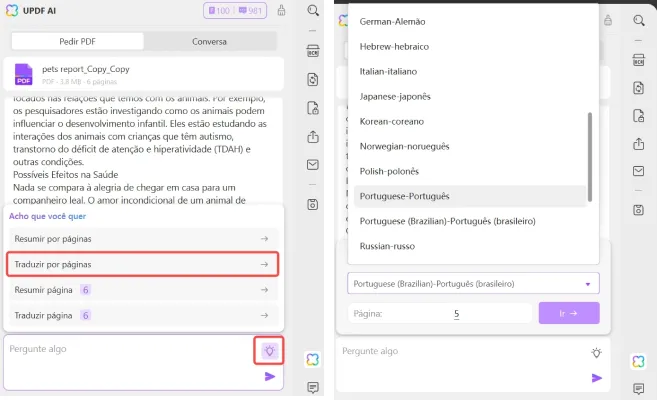This screenshot has width=657, height=400.
Task: Toggle the UPDF AI icon in right sidebar
Action: click(x=639, y=361)
